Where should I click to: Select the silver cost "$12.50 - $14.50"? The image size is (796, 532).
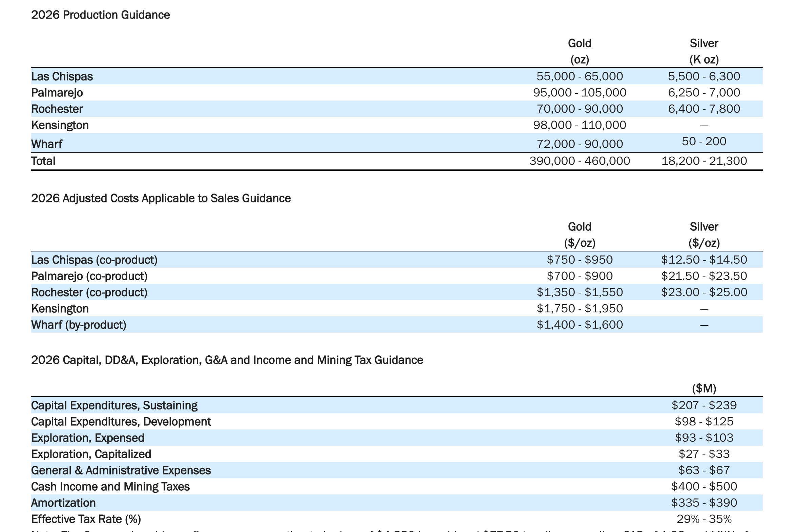(704, 260)
